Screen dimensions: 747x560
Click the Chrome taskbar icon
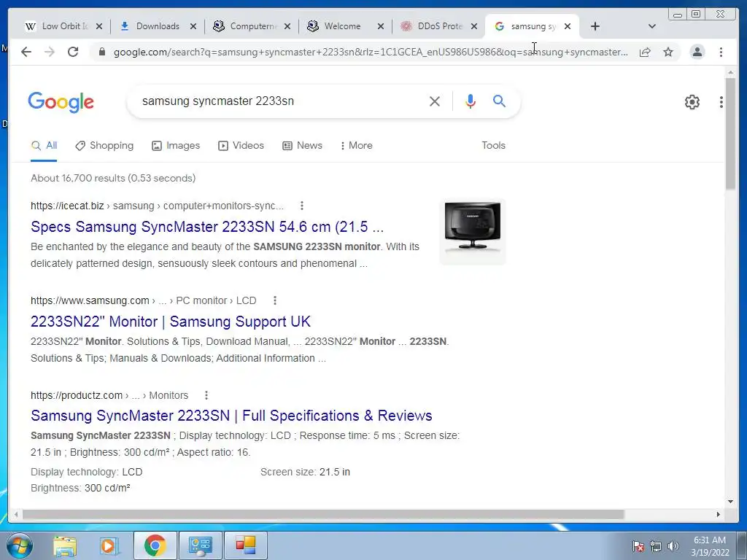155,545
